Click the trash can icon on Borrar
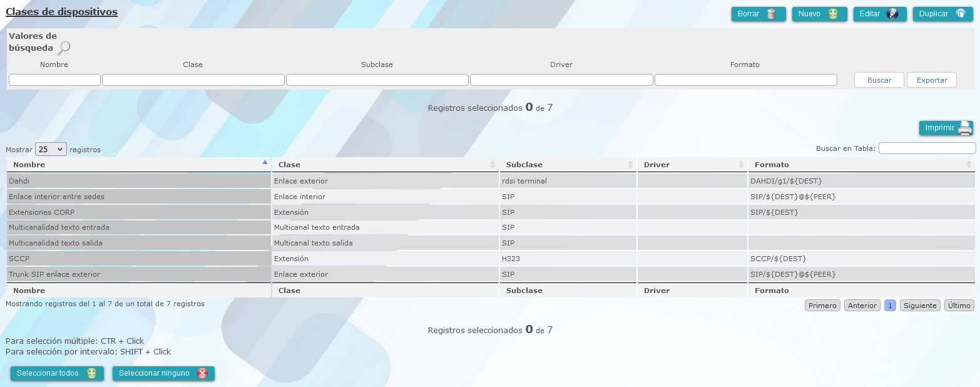The image size is (980, 387). [x=772, y=14]
